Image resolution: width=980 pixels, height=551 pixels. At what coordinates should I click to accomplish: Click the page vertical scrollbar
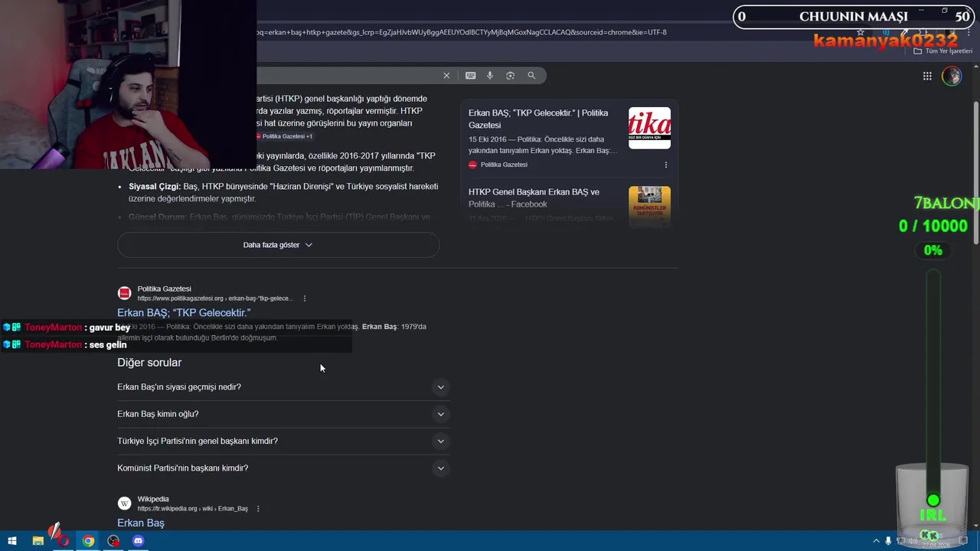point(975,172)
